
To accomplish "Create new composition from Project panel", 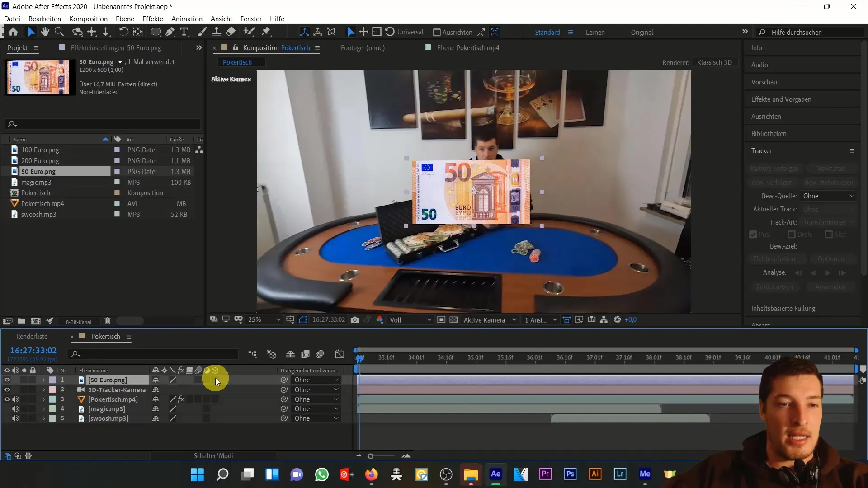I will click(x=35, y=321).
